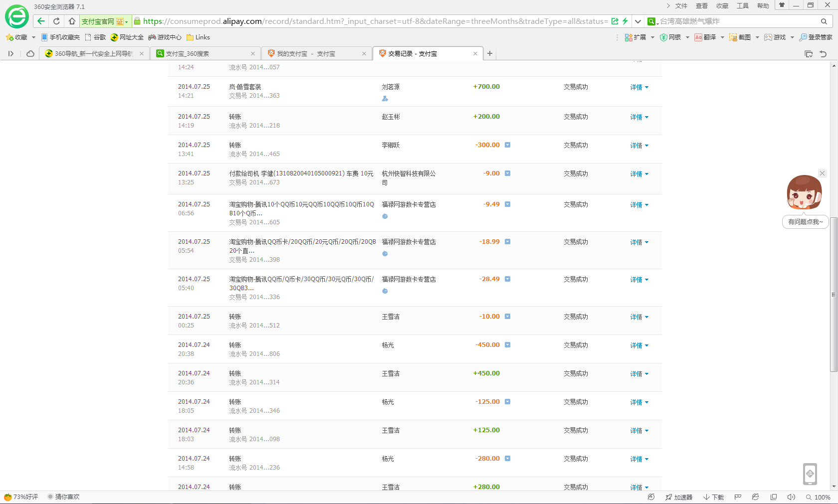
Task: Click the search magnifier icon
Action: 824,21
